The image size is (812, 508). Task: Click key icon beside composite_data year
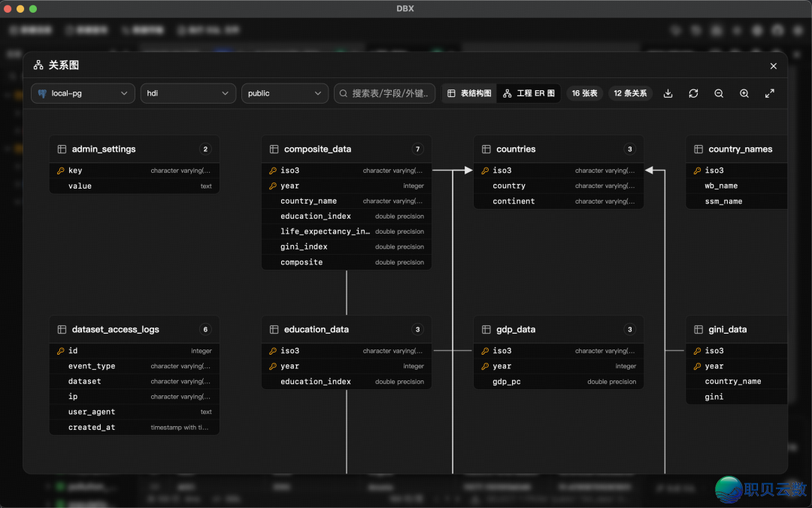tap(273, 186)
